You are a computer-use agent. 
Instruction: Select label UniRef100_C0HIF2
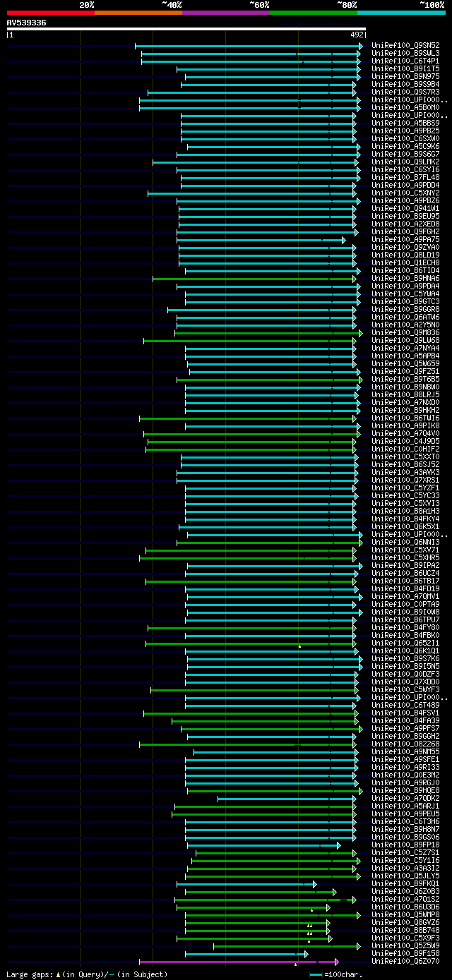(405, 449)
